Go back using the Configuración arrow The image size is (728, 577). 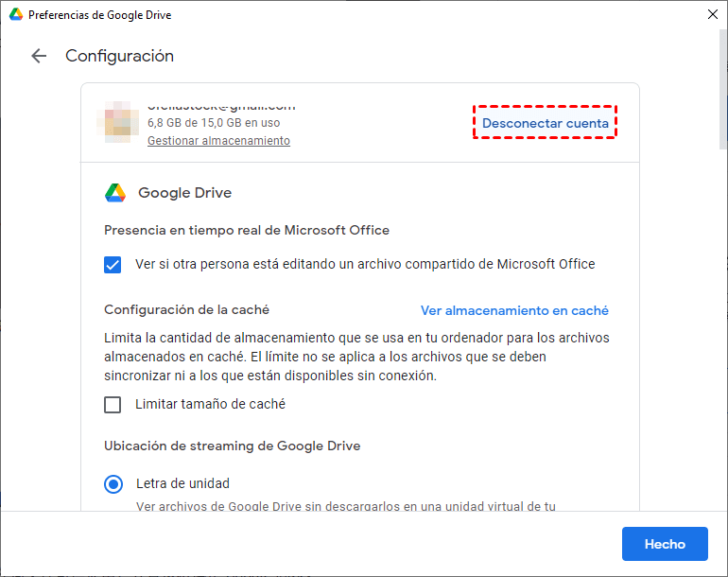point(39,56)
